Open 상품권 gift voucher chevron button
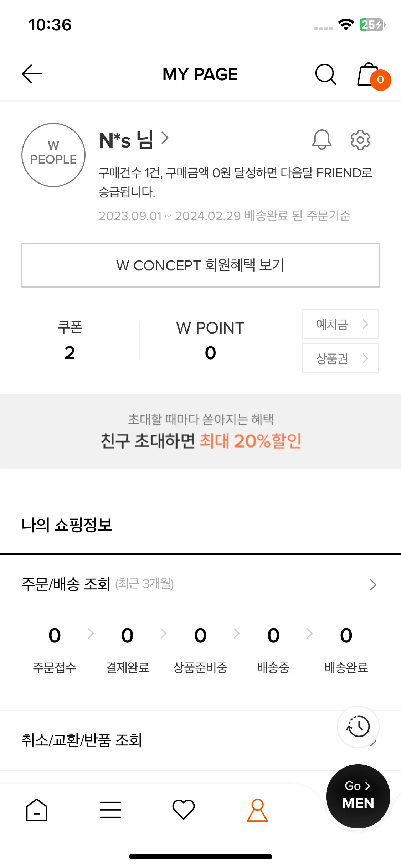Image resolution: width=401 pixels, height=868 pixels. (341, 358)
